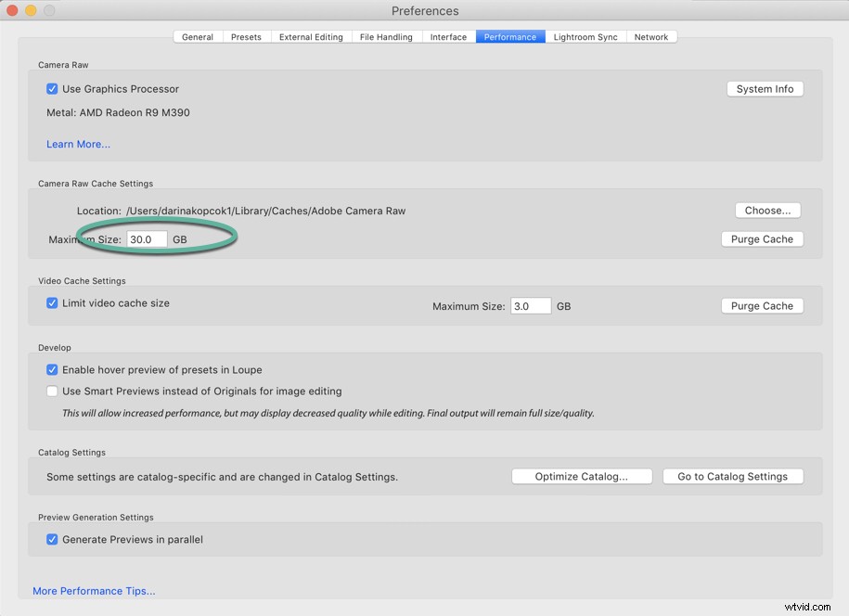Click Optimize Catalog

(582, 476)
